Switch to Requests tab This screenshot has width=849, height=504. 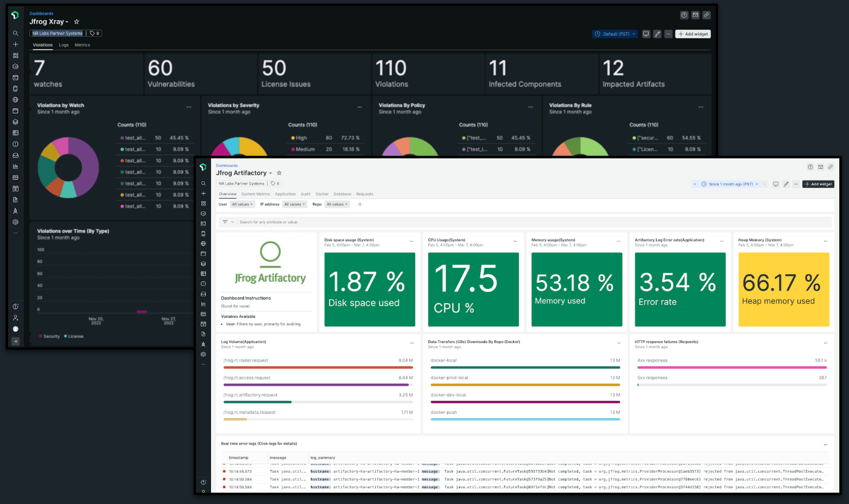364,194
